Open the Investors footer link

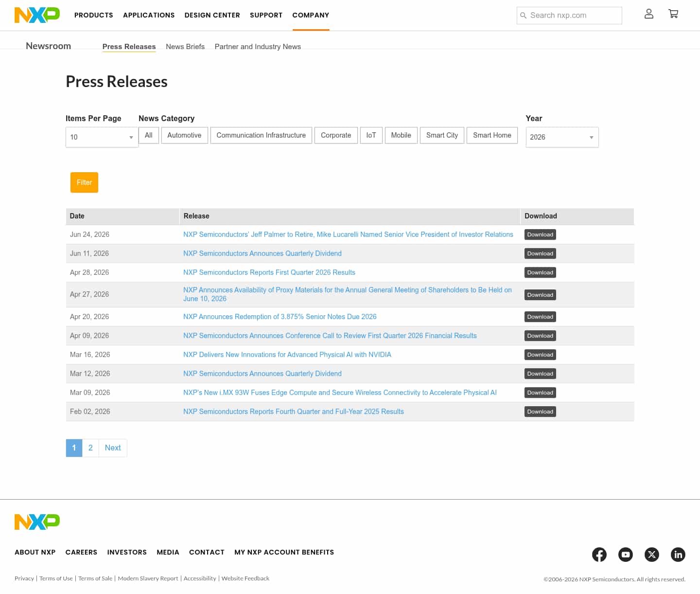point(127,552)
